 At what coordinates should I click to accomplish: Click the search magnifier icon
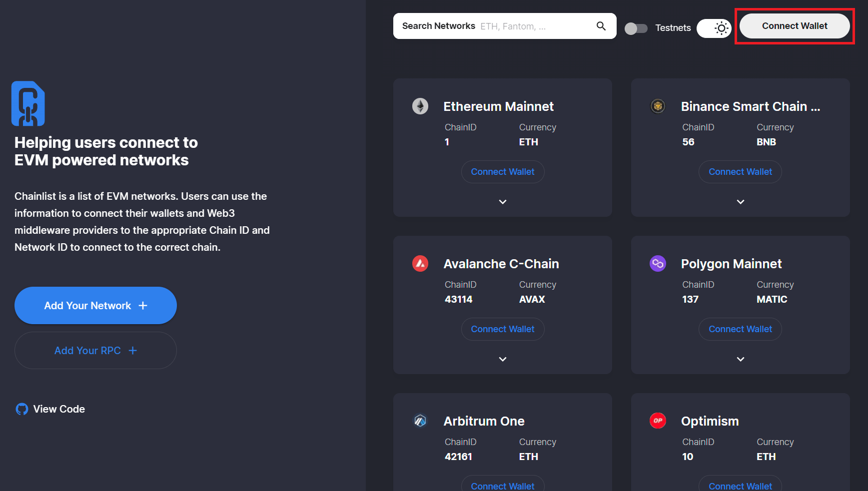601,26
